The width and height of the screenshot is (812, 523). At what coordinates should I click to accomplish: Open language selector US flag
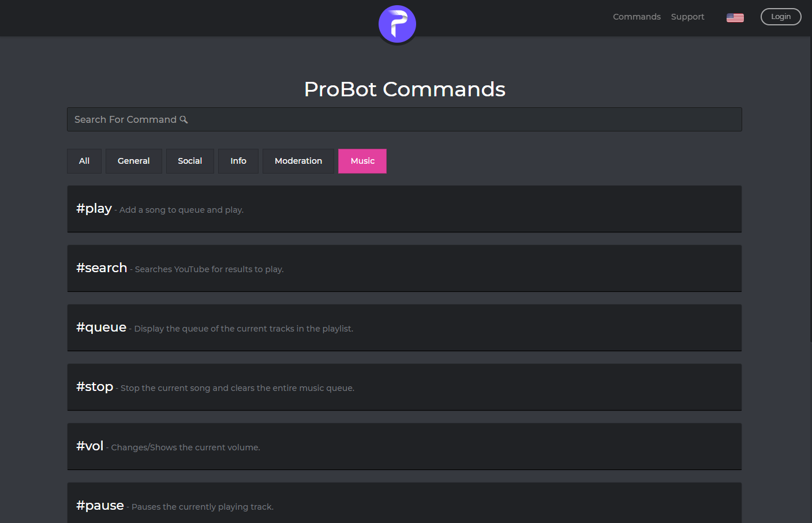tap(735, 18)
